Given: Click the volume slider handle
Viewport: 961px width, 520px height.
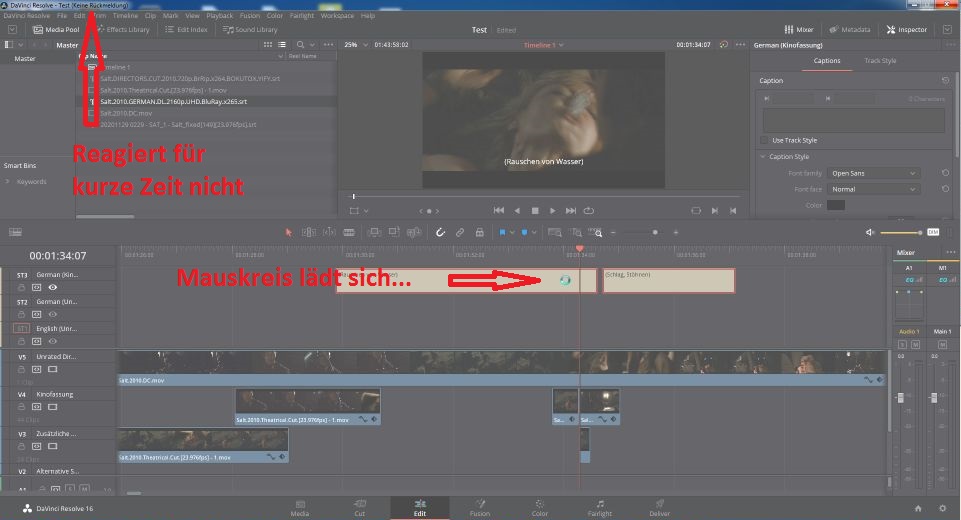Looking at the screenshot, I should [x=920, y=232].
